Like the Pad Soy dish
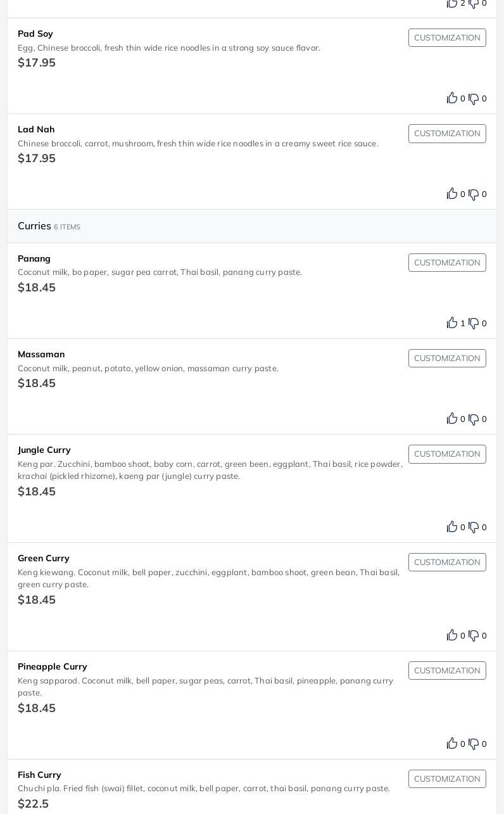Image resolution: width=504 pixels, height=814 pixels. 452,98
